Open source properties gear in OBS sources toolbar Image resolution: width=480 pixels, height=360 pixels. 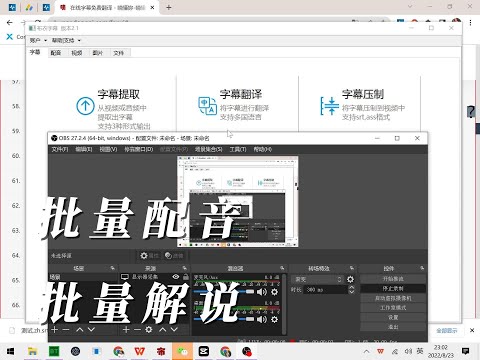[x=149, y=329]
